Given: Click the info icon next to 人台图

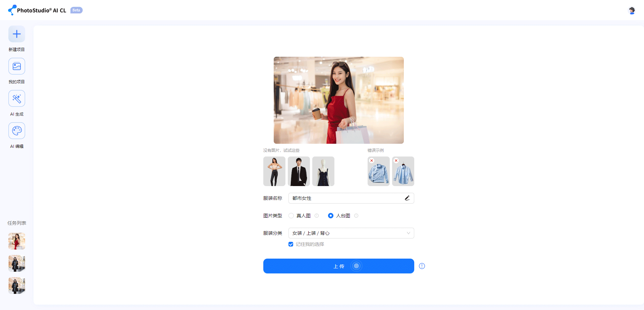Looking at the screenshot, I should (356, 216).
